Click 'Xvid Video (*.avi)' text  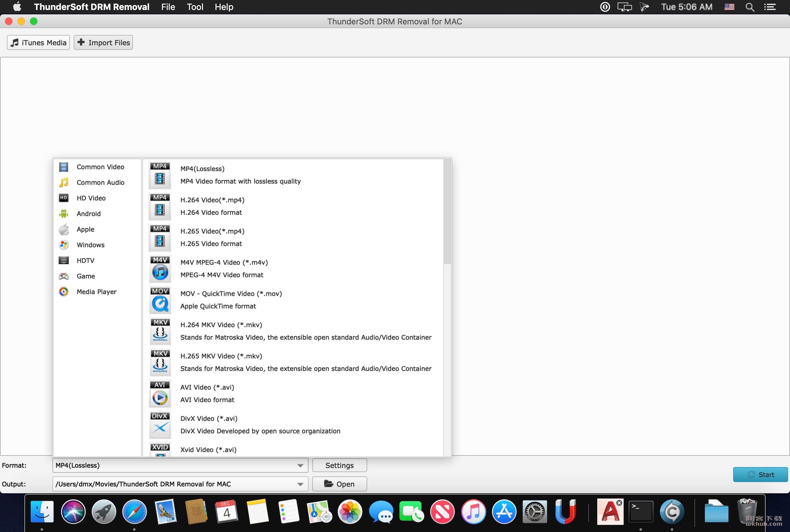coord(208,450)
